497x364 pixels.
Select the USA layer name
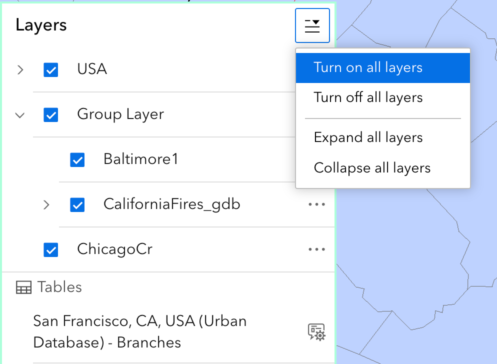click(x=92, y=69)
